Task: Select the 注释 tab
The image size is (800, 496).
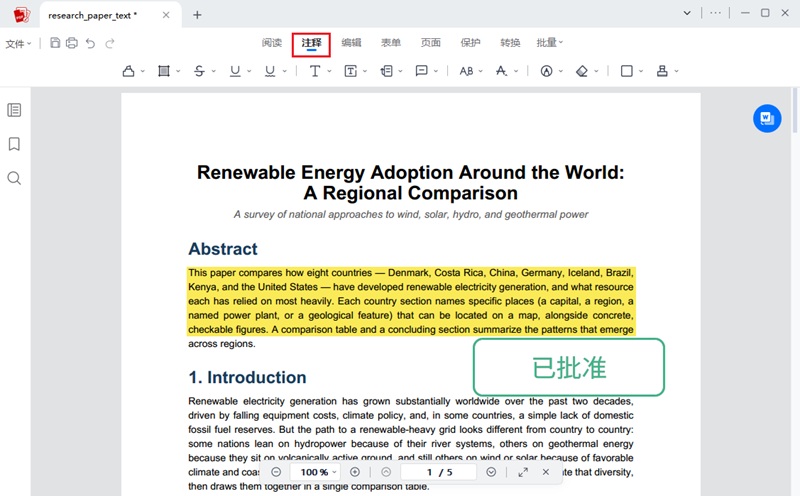Action: tap(311, 43)
